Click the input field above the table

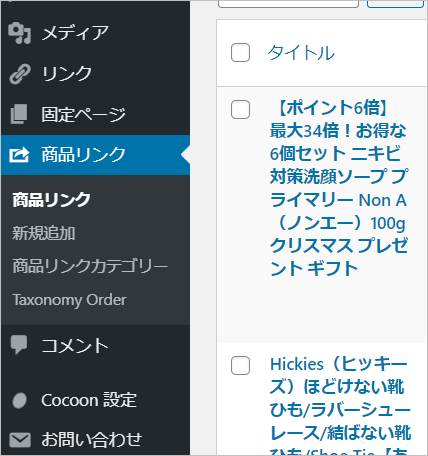(x=288, y=3)
